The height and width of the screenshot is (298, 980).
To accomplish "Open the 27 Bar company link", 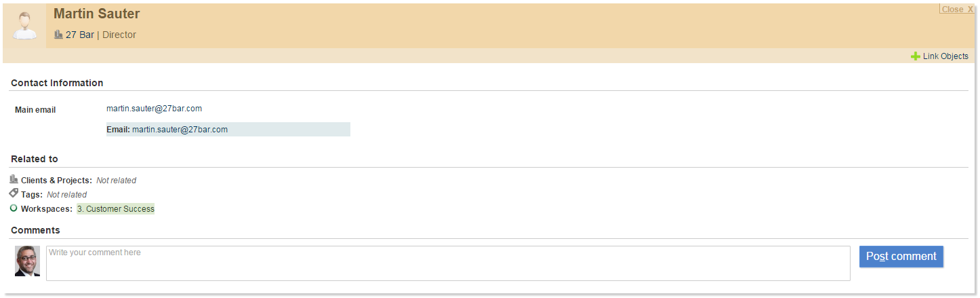I will pyautogui.click(x=79, y=35).
